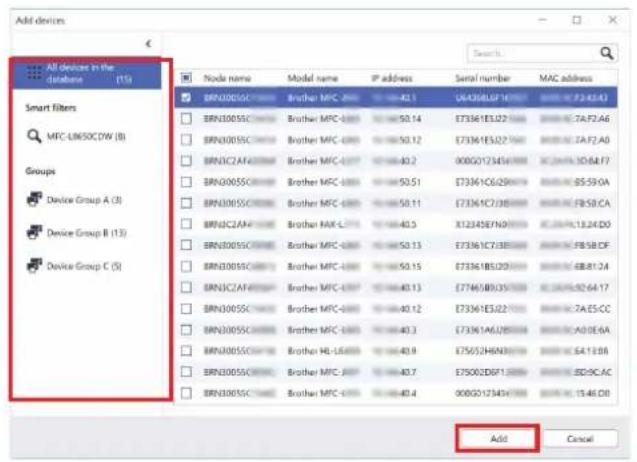Close the Add devices dialog
637x462 pixels.
point(612,20)
